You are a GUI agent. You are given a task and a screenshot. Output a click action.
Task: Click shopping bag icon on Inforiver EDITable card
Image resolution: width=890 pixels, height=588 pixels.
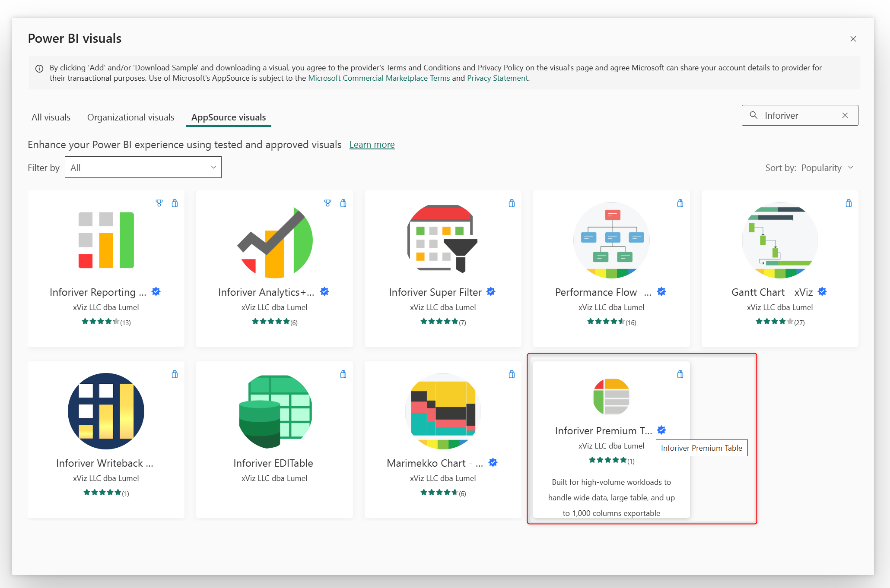343,374
